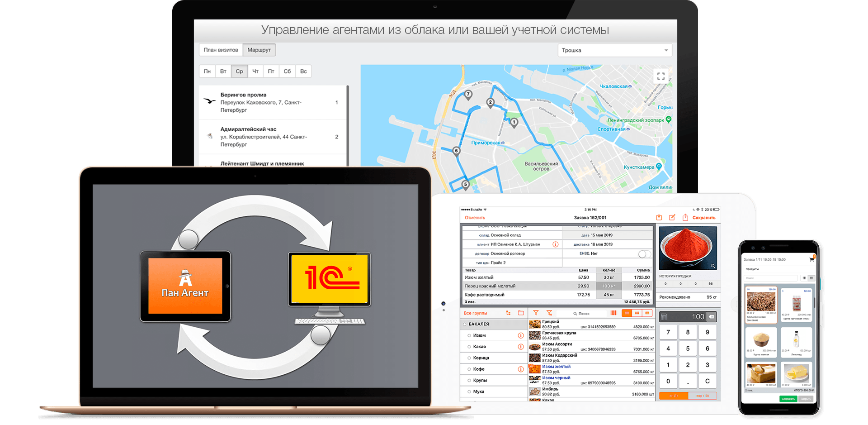Open client info for ИП Семенов К.А.
The height and width of the screenshot is (425, 868).
[x=556, y=244]
